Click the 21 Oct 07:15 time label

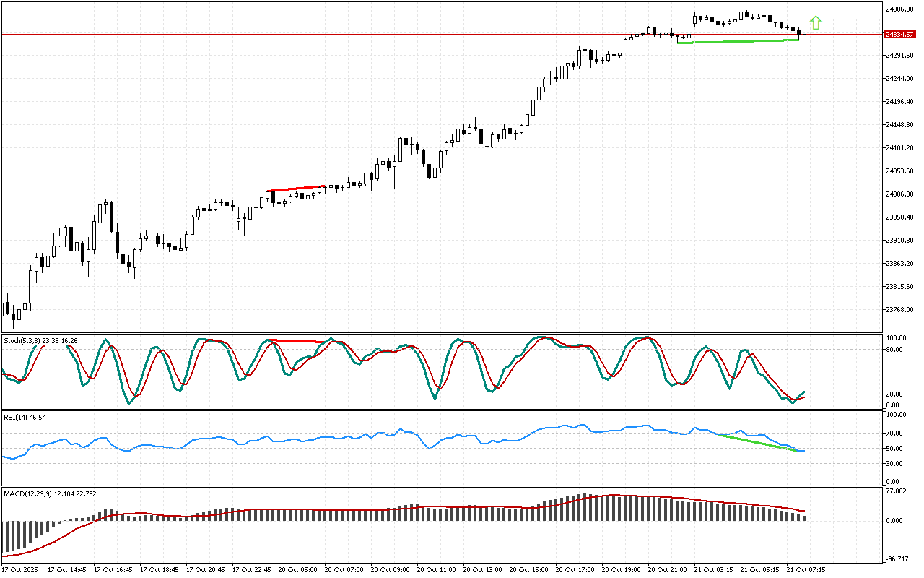click(806, 569)
